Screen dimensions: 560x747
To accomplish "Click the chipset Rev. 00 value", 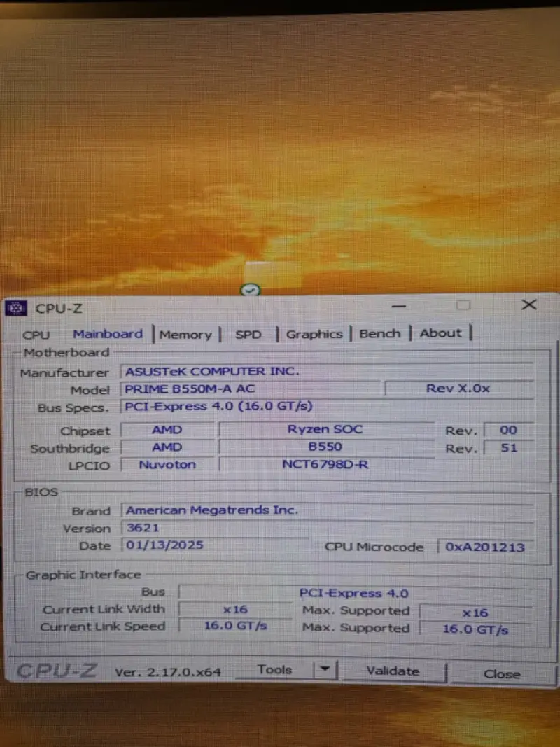I will tap(508, 430).
